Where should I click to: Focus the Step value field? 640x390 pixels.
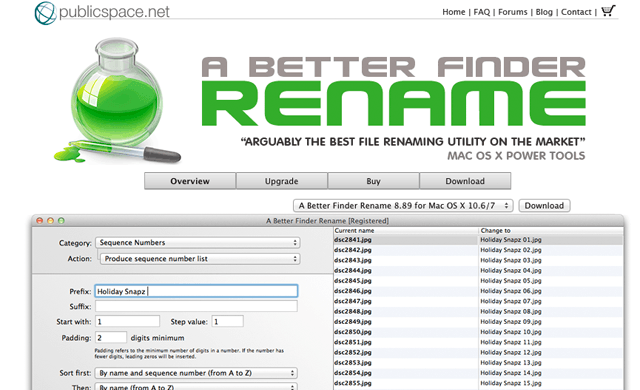[x=228, y=321]
